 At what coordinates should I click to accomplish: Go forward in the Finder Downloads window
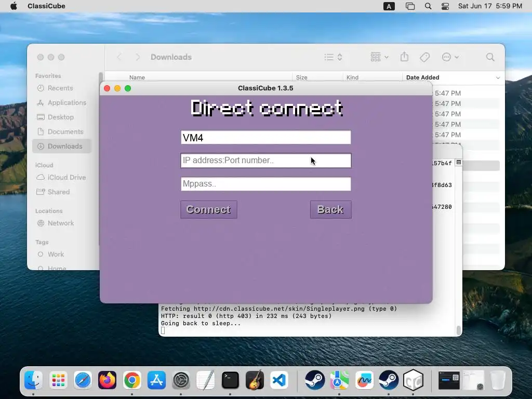click(137, 57)
